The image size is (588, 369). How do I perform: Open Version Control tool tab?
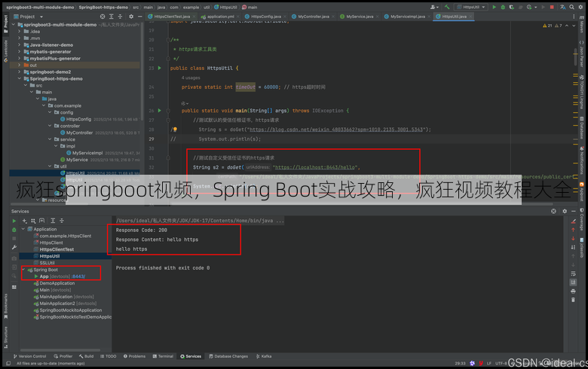click(x=29, y=356)
